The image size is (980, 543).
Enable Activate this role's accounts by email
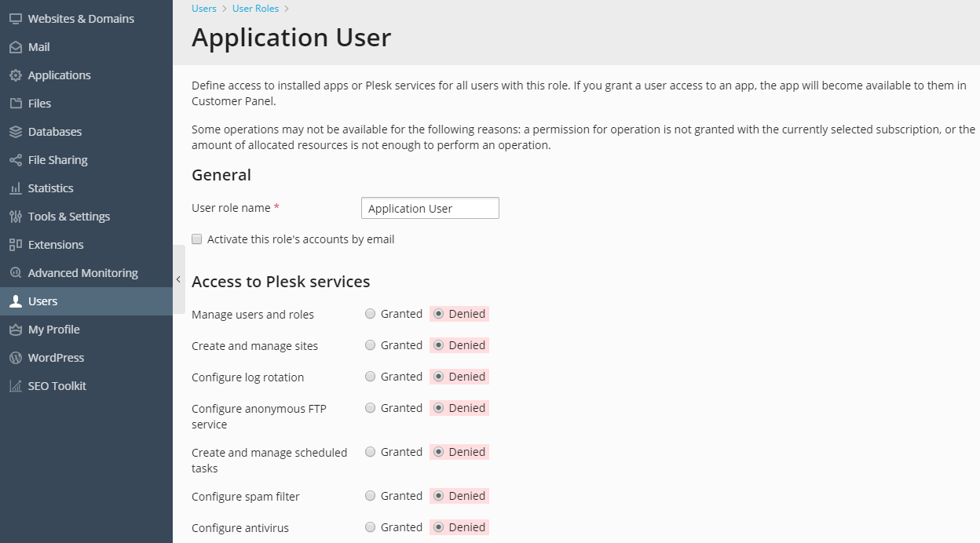(x=197, y=239)
